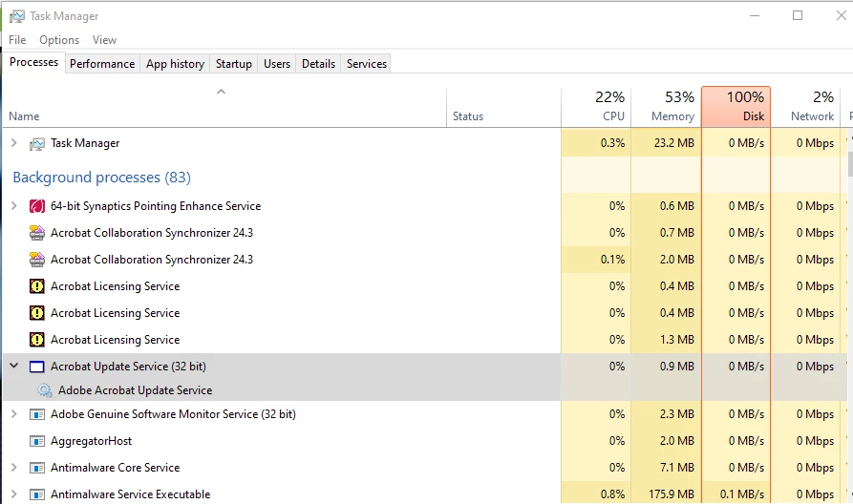
Task: Open the View menu
Action: [104, 40]
